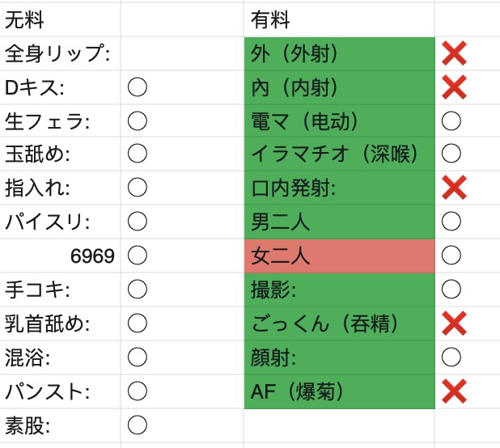Click the circle next to 6969
This screenshot has height=448, width=500.
(x=138, y=255)
